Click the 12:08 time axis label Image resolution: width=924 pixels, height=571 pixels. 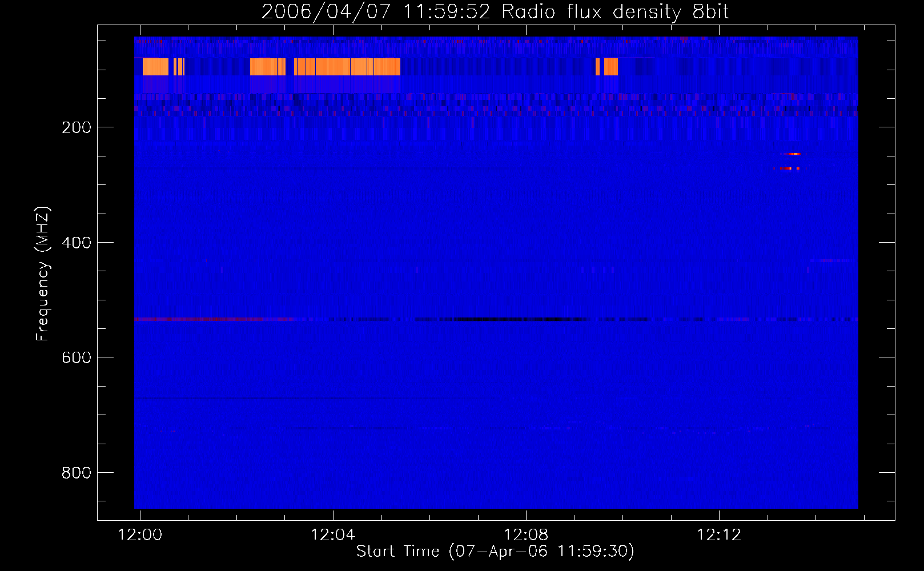click(x=526, y=534)
